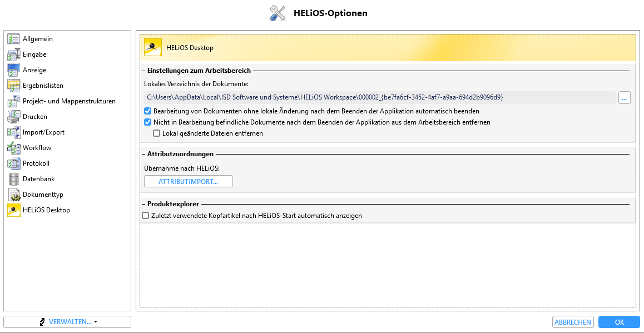Click the Import/Export icon
This screenshot has width=644, height=333.
tap(13, 133)
